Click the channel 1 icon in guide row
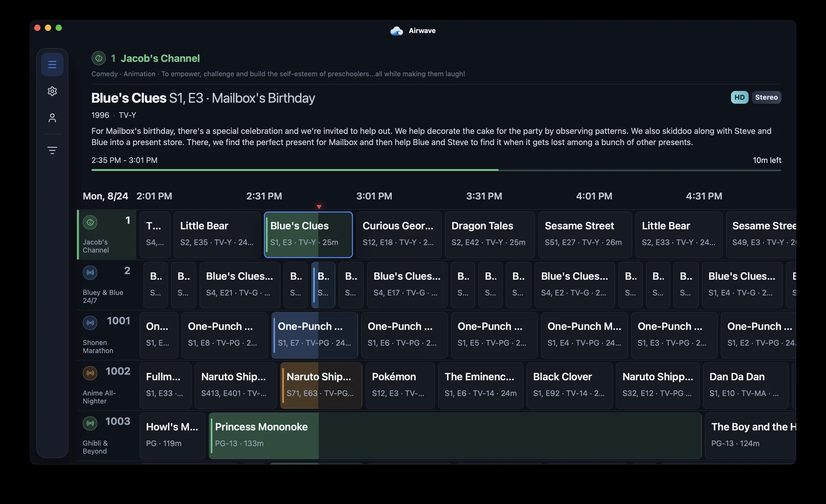The image size is (826, 504). (90, 222)
